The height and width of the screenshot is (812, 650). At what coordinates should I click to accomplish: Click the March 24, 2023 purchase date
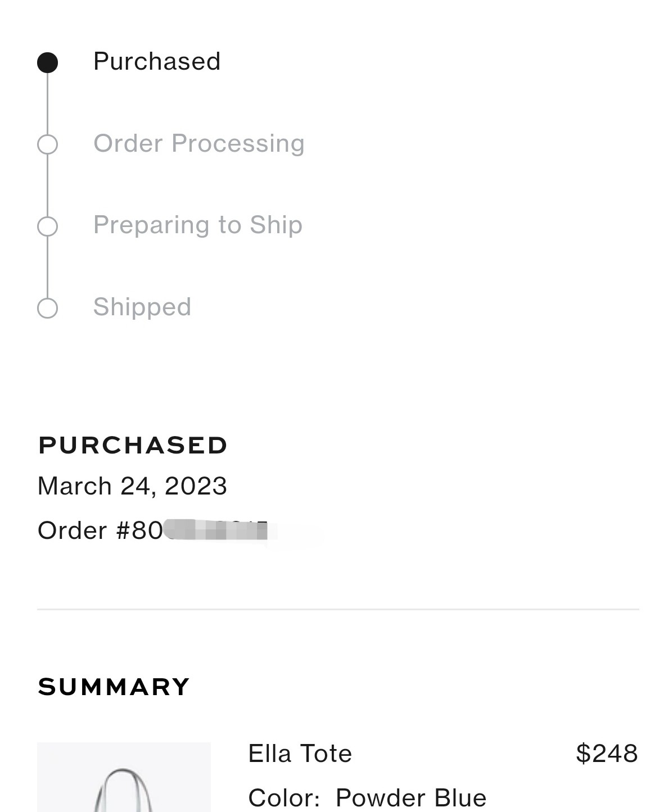coord(132,486)
